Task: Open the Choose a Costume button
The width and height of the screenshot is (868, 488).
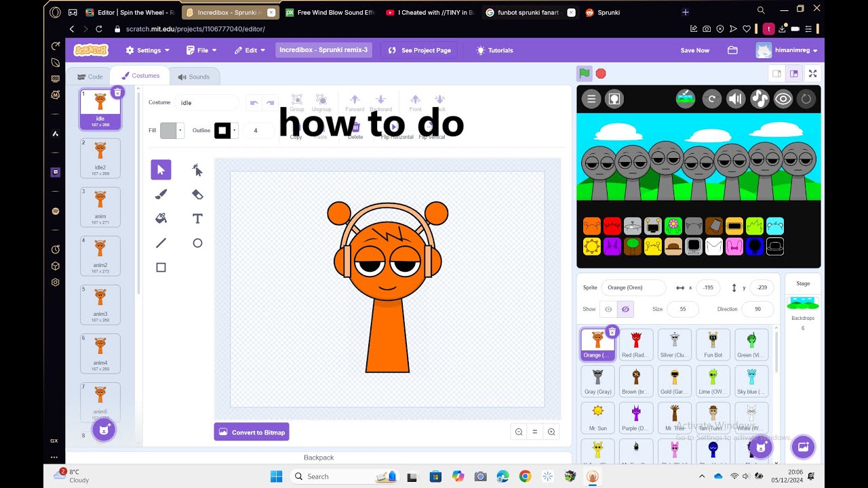Action: pyautogui.click(x=104, y=429)
